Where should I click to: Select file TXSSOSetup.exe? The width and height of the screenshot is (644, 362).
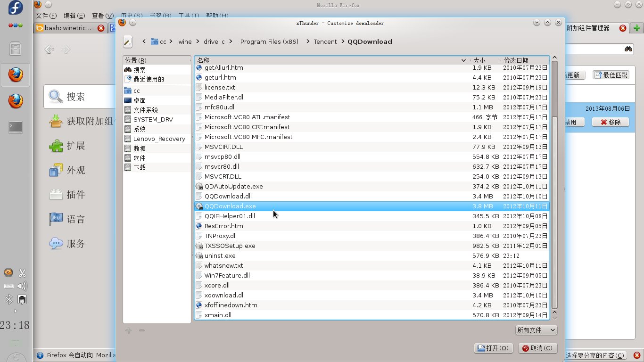tap(372, 246)
